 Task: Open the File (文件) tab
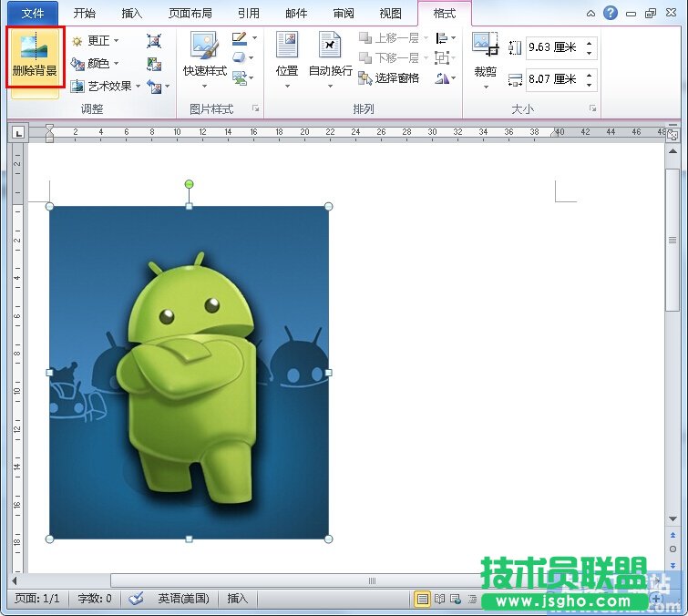tap(32, 14)
